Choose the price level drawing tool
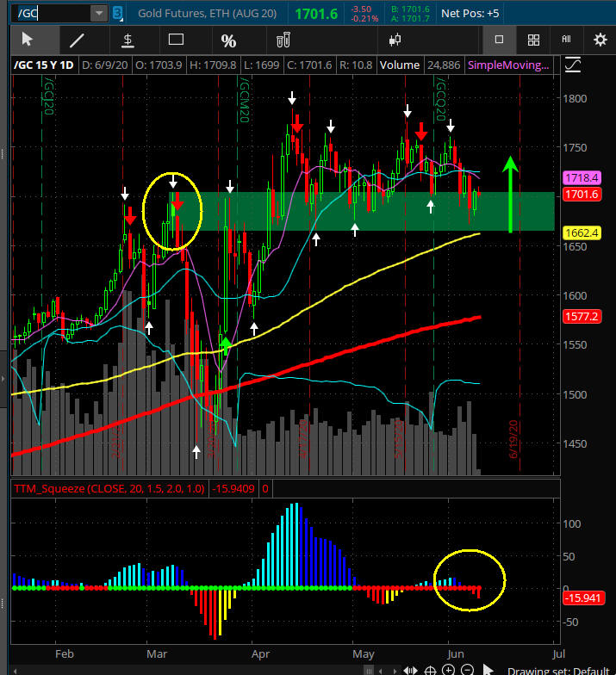Screen dimensions: 616x675 [128, 40]
